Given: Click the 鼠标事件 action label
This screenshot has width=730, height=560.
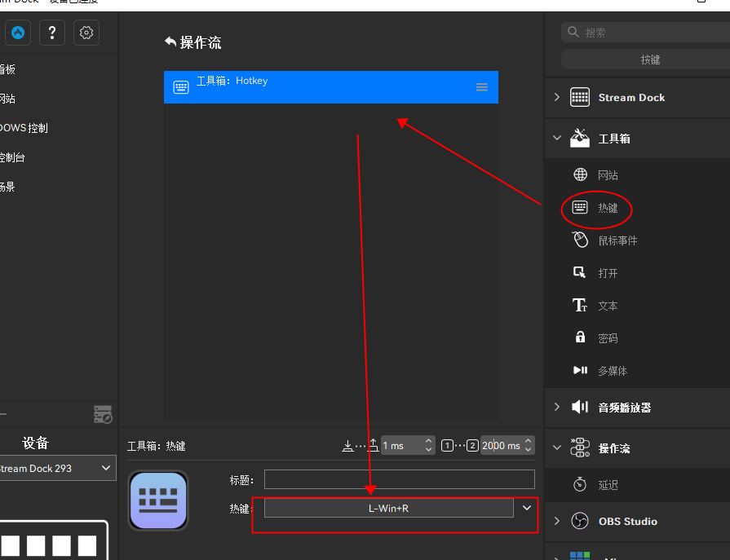Looking at the screenshot, I should click(617, 240).
